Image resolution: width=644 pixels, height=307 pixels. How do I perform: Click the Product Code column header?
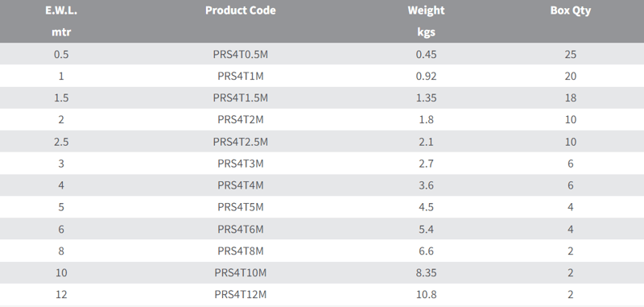click(x=240, y=10)
